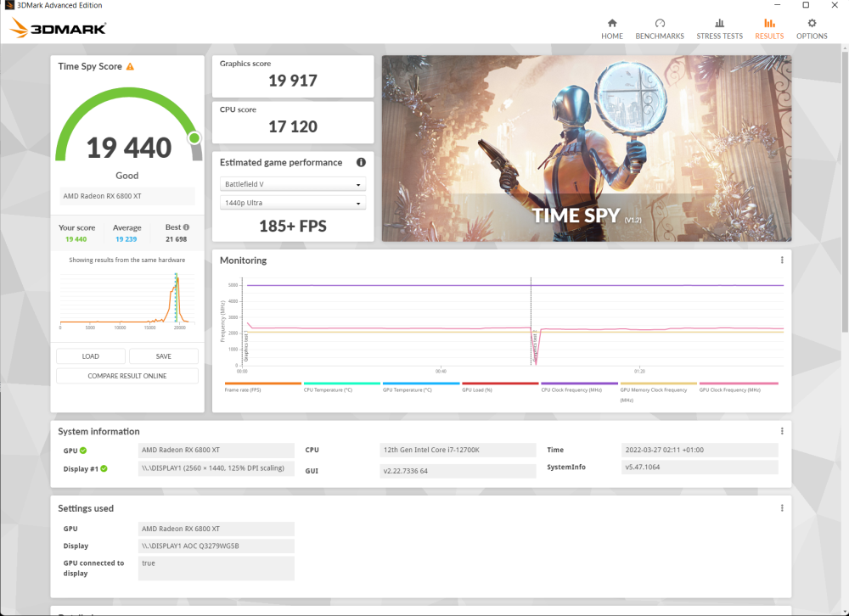Maximize the 3DMark window
Viewport: 849px width, 616px height.
(x=806, y=5)
